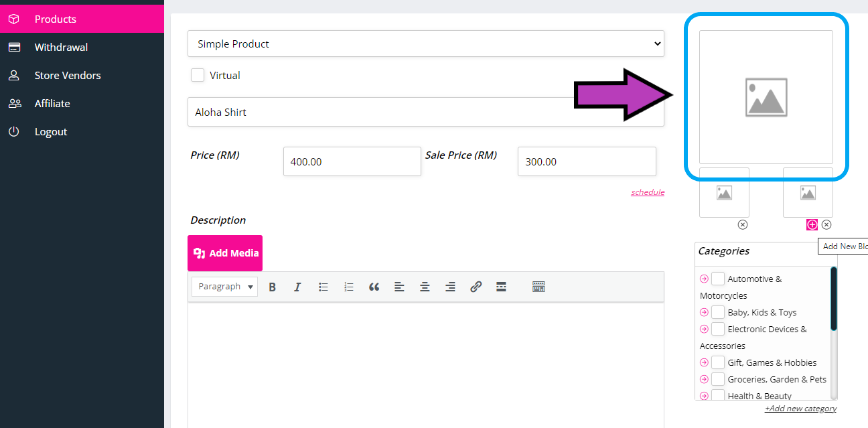Viewport: 868px width, 428px height.
Task: Click the insert link icon
Action: (x=476, y=287)
